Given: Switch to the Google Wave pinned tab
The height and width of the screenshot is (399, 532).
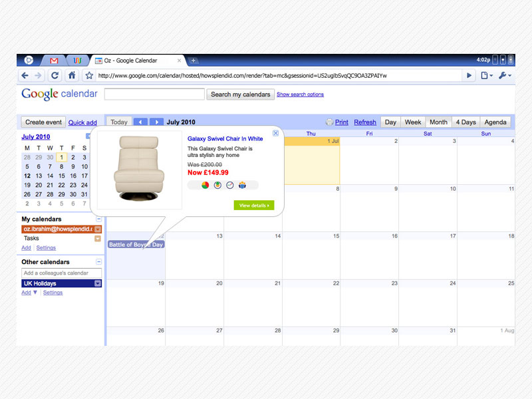Looking at the screenshot, I should click(77, 61).
